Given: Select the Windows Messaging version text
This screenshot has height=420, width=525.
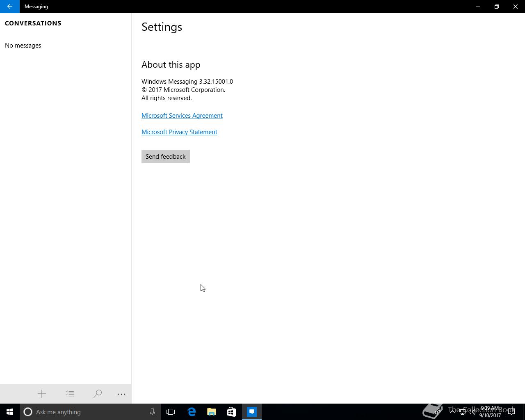Looking at the screenshot, I should click(x=187, y=82).
